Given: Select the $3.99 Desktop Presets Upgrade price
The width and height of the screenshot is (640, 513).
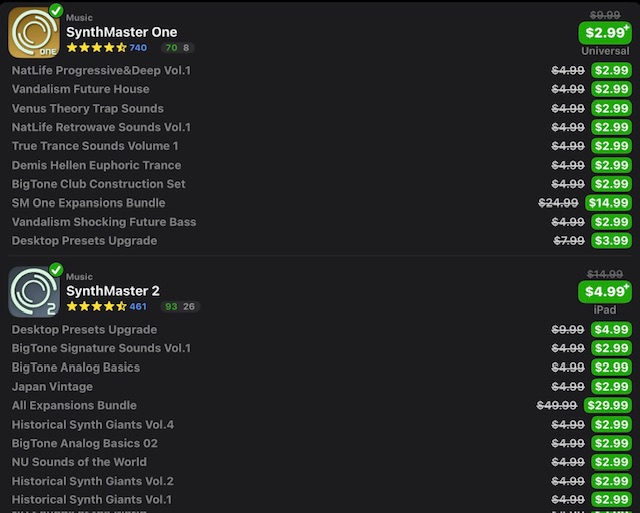Looking at the screenshot, I should point(611,240).
